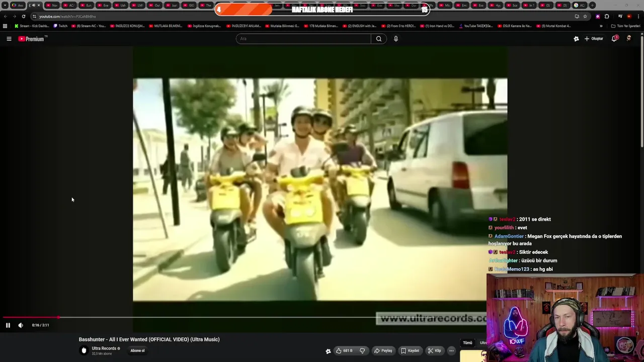The width and height of the screenshot is (644, 362).
Task: Switch to the 'In T' browser tab
Action: (x=529, y=6)
